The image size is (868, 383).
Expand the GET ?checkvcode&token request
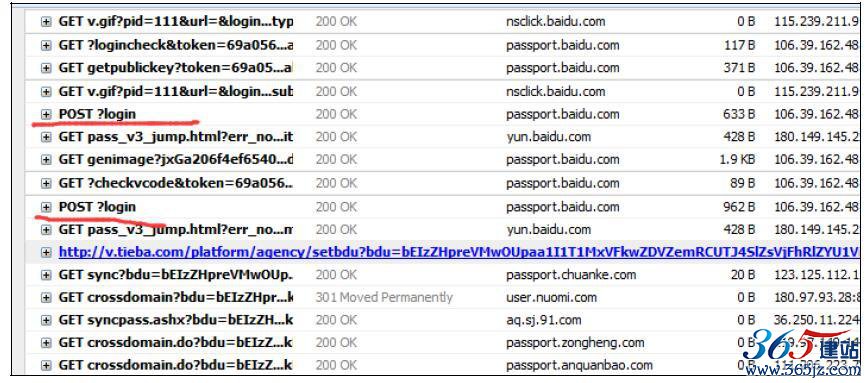46,183
